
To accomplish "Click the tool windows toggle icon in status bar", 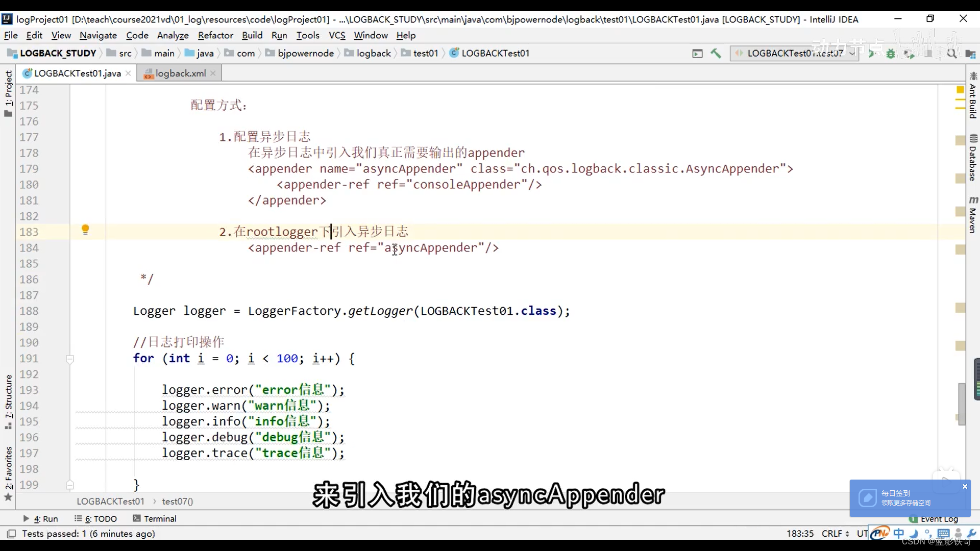I will (x=11, y=534).
